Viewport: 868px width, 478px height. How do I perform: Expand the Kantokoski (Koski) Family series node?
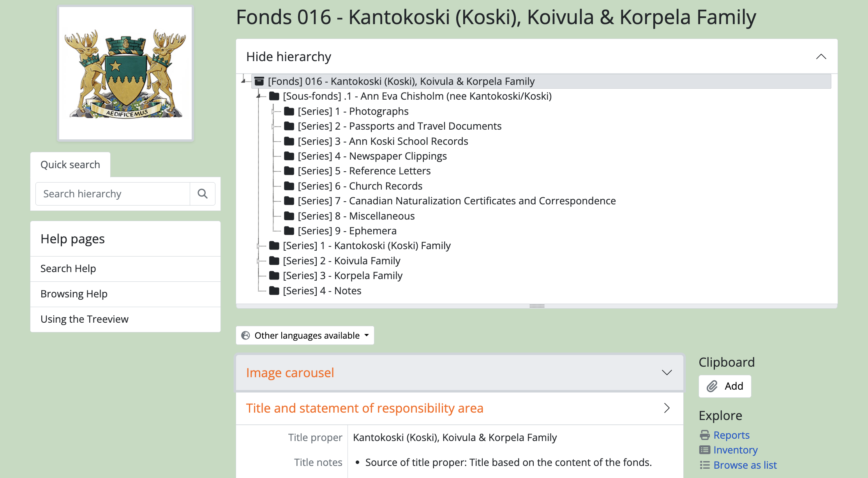(x=258, y=246)
